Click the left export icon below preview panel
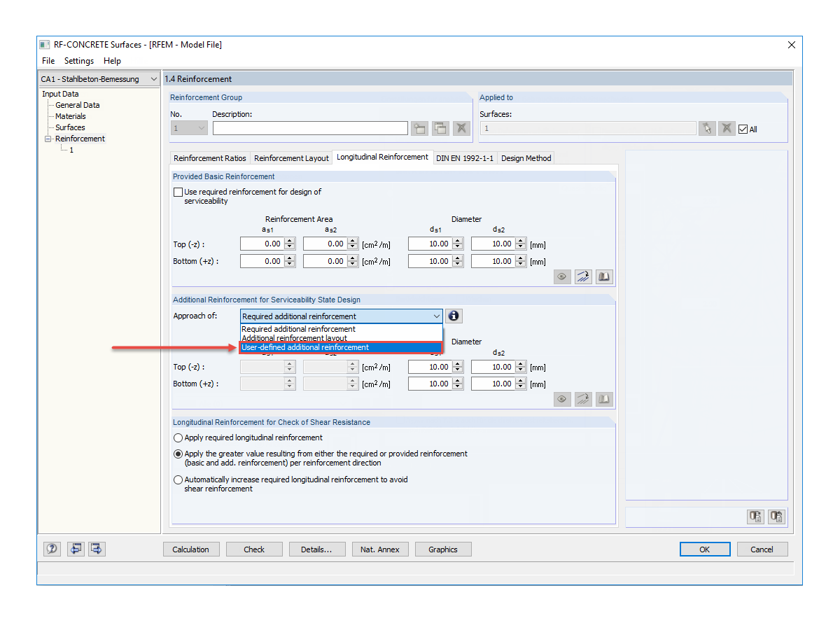Screen dimensions: 840x630 755,517
